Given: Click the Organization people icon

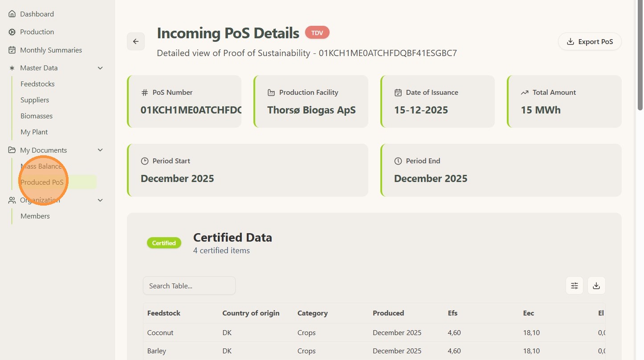Looking at the screenshot, I should tap(12, 200).
